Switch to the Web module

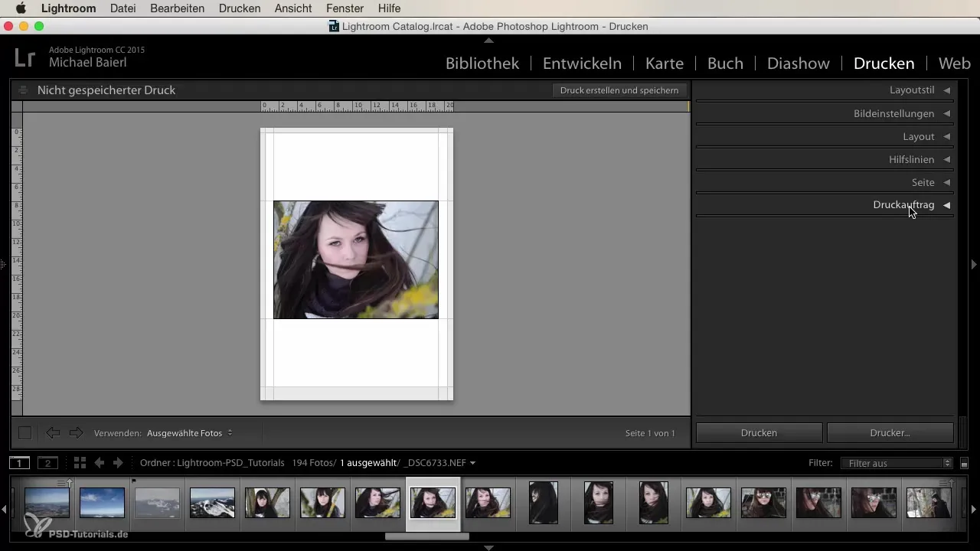pyautogui.click(x=954, y=64)
